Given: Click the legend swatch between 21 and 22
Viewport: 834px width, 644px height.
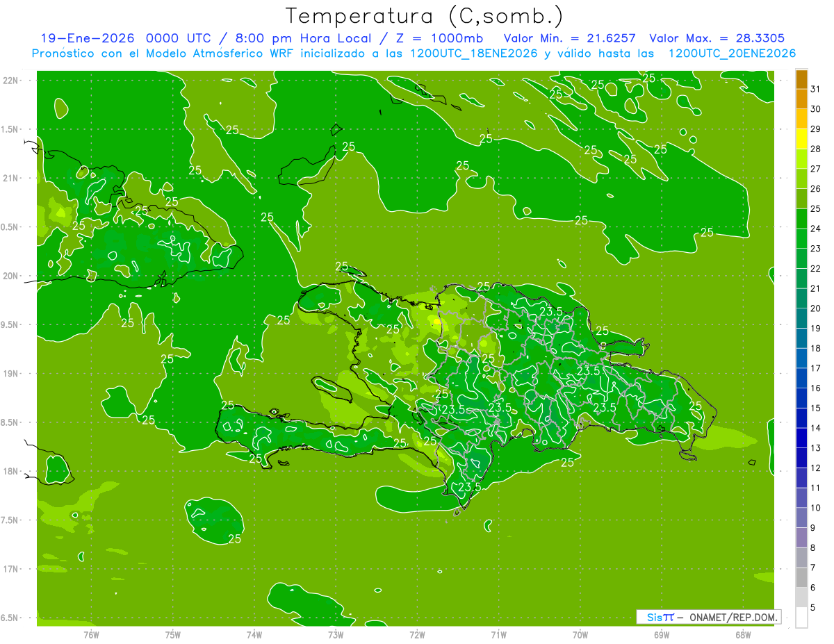Looking at the screenshot, I should pyautogui.click(x=801, y=278).
